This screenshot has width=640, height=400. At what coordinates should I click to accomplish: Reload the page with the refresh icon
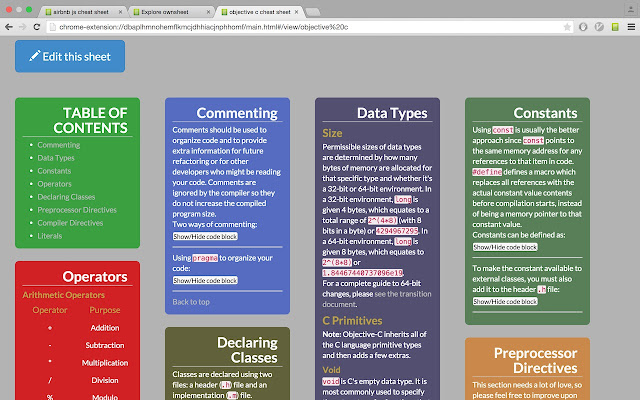click(36, 27)
